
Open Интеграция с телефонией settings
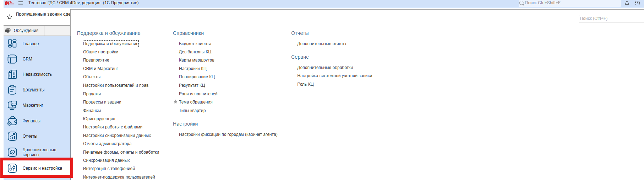pos(109,169)
